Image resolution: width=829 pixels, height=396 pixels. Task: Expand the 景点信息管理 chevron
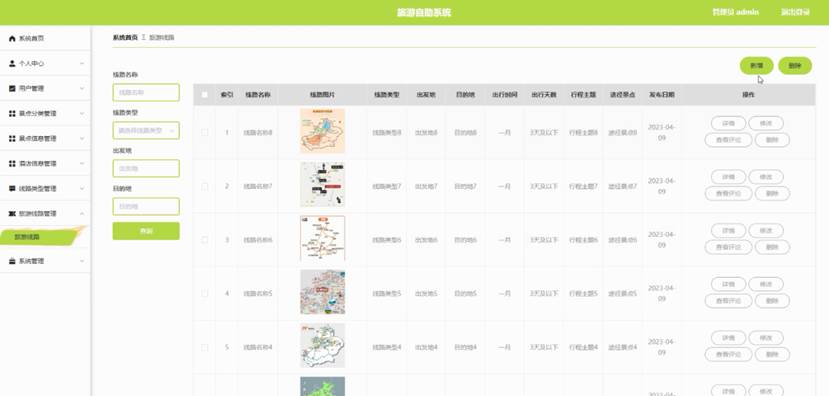click(82, 139)
